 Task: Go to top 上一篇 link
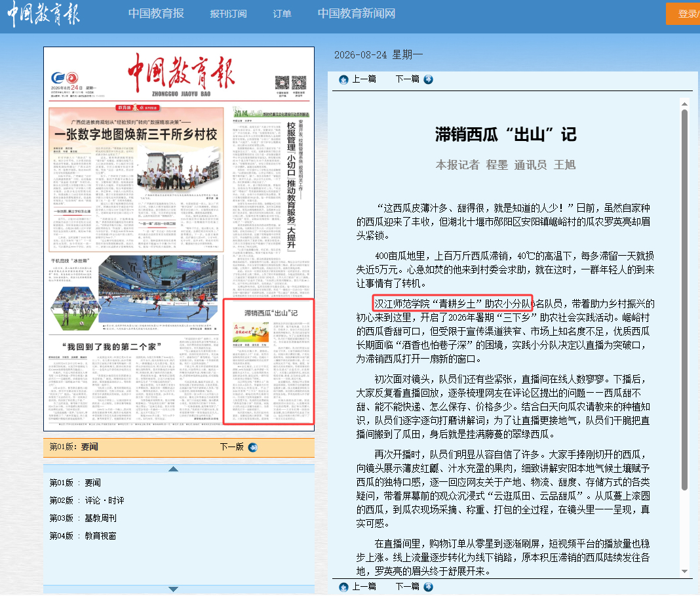[x=364, y=79]
